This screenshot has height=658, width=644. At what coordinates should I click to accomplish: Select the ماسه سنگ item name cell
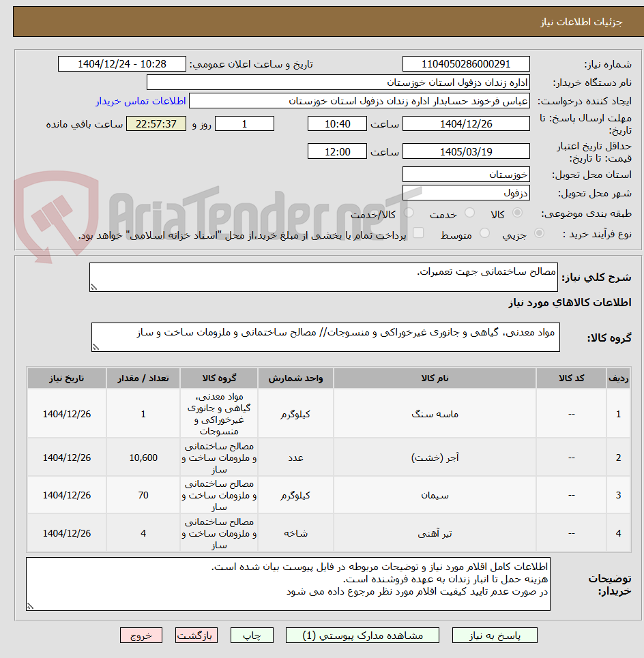pos(435,414)
